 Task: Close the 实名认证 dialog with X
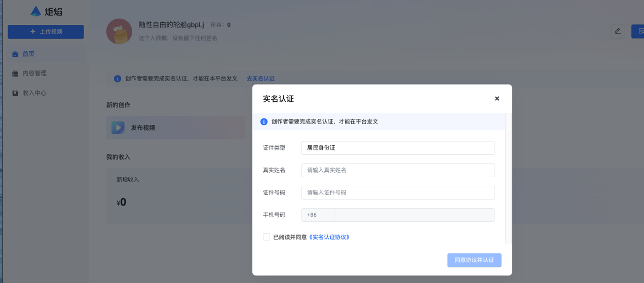click(497, 99)
